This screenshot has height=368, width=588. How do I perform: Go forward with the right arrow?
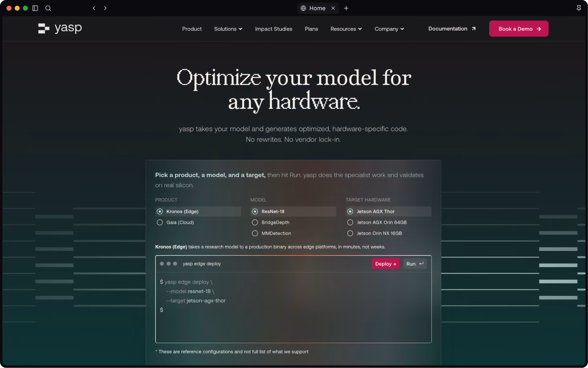[x=105, y=8]
